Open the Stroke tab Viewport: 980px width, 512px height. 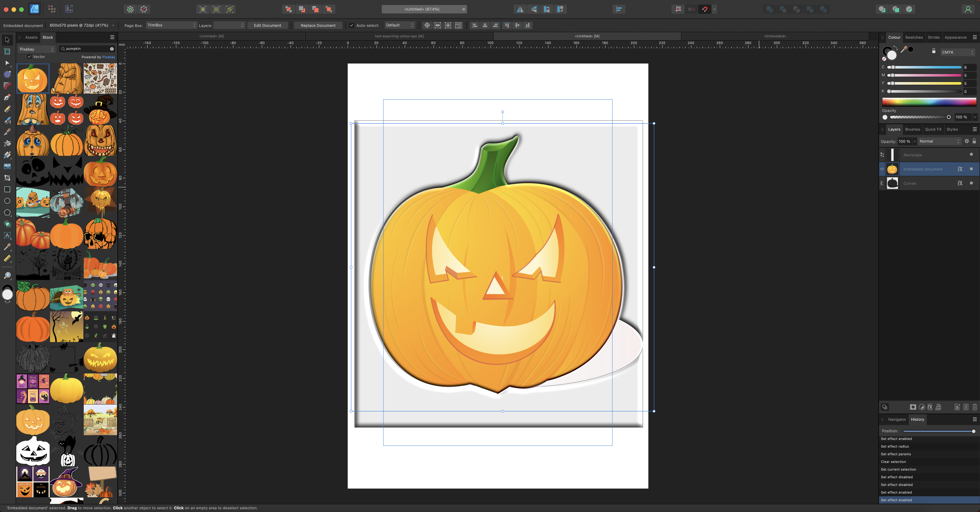(x=933, y=37)
